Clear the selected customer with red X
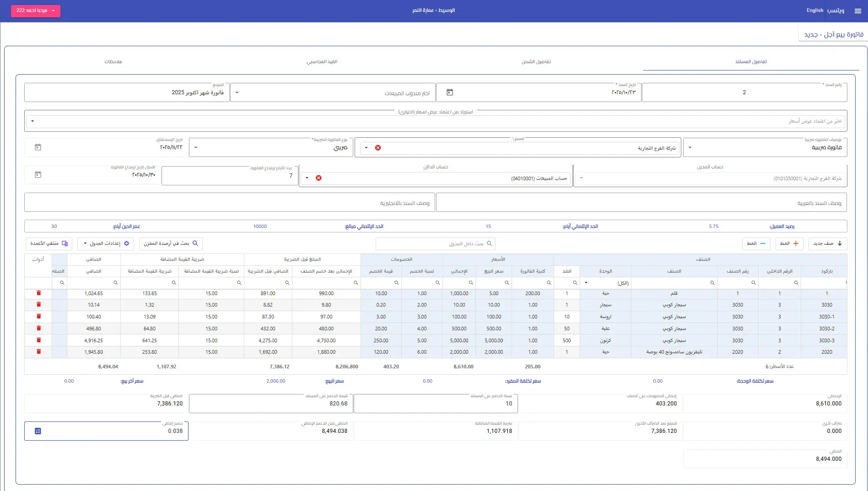The image size is (868, 491). (377, 148)
